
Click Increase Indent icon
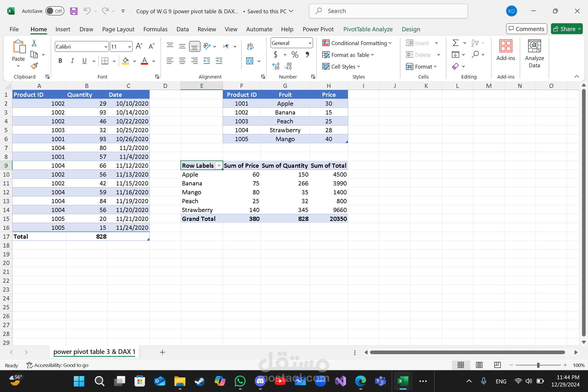[x=219, y=61]
